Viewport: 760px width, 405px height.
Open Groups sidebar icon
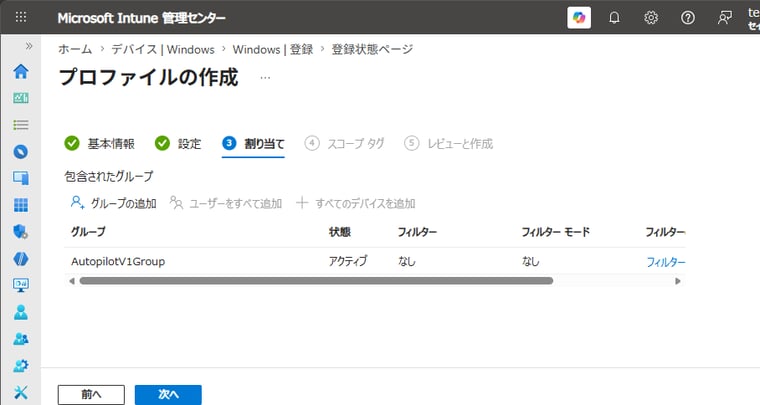(21, 339)
